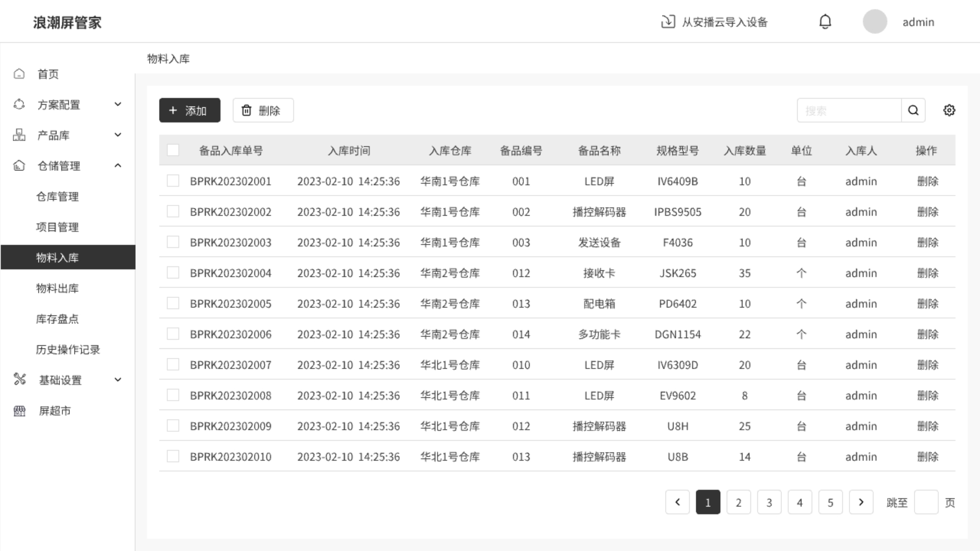Click 入库数量 column header

[x=745, y=151]
